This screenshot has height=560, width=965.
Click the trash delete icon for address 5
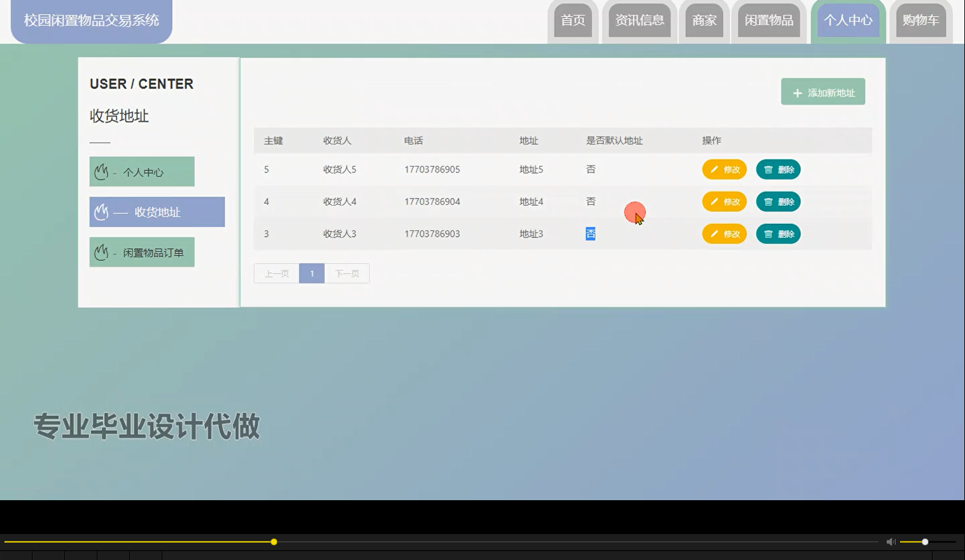[768, 169]
